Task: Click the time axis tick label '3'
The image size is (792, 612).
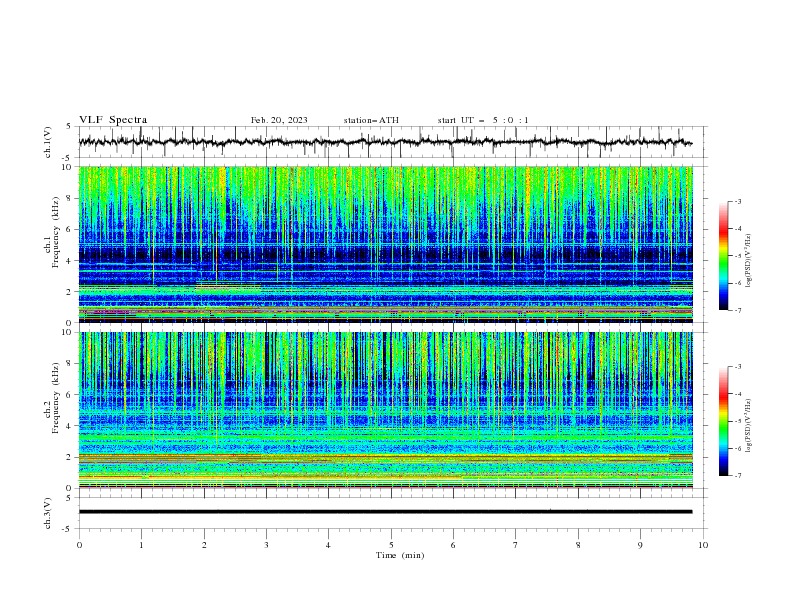Action: click(266, 545)
